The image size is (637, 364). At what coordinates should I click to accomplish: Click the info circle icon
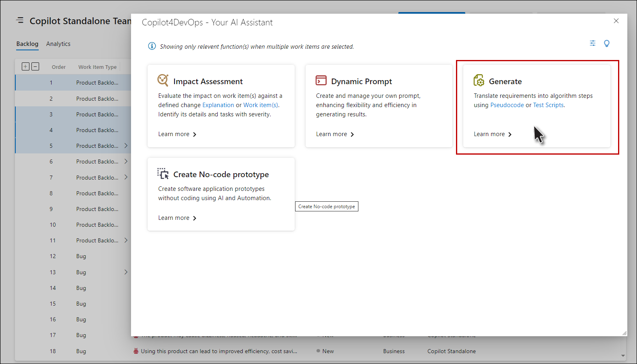152,46
